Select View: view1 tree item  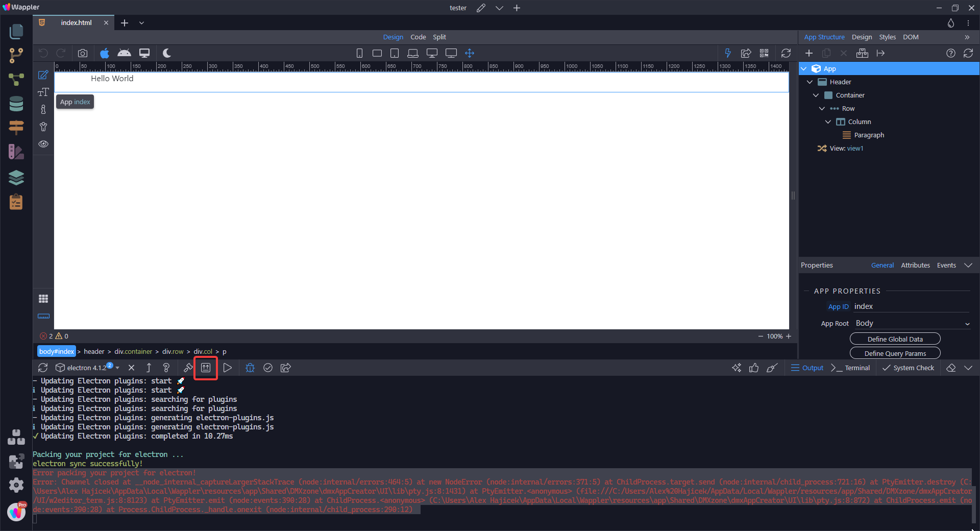coord(846,149)
